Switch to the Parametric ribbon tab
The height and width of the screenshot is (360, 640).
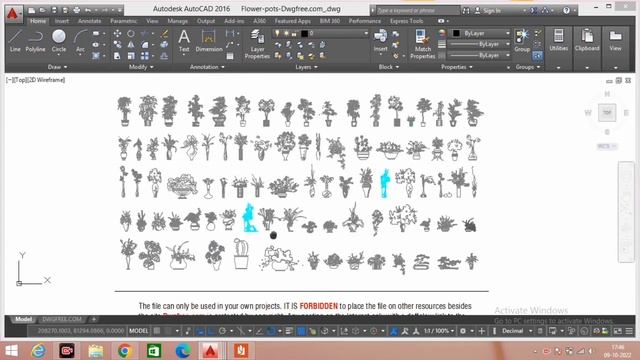(x=124, y=21)
